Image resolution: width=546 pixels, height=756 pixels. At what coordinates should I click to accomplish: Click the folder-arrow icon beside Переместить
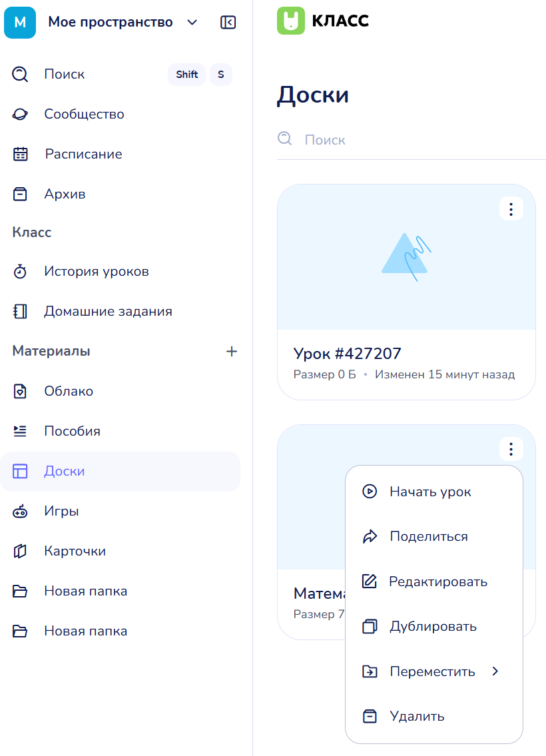[370, 671]
